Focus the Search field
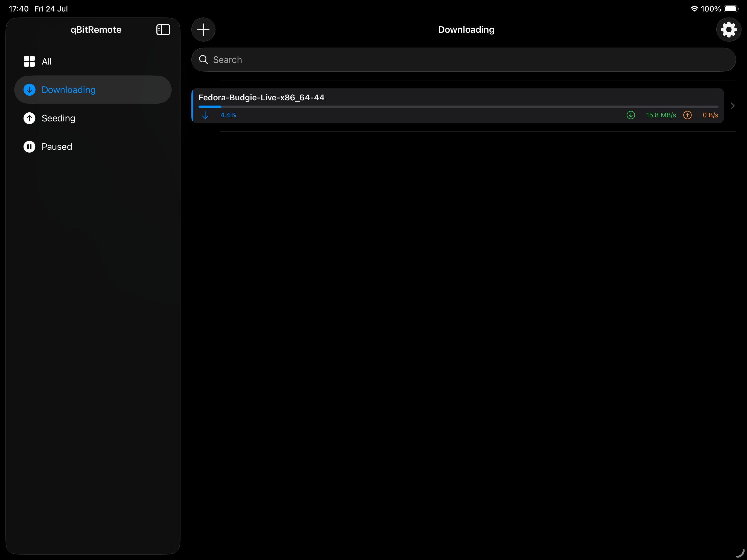 click(463, 60)
